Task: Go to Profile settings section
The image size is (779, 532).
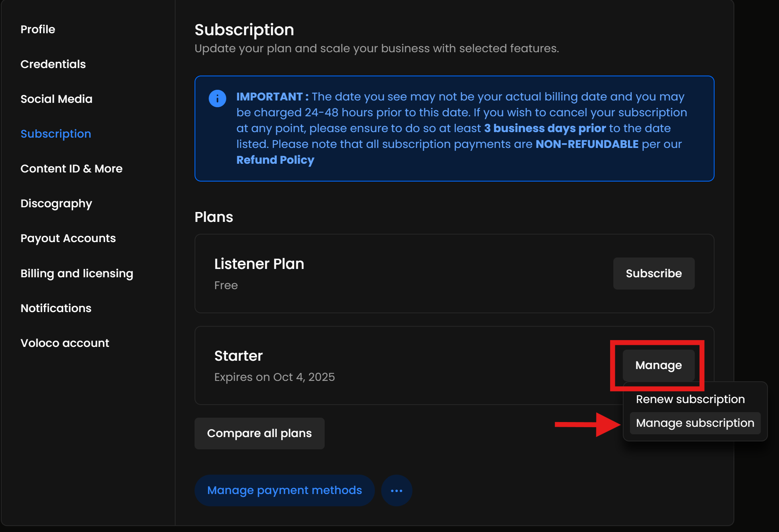Action: (x=38, y=29)
